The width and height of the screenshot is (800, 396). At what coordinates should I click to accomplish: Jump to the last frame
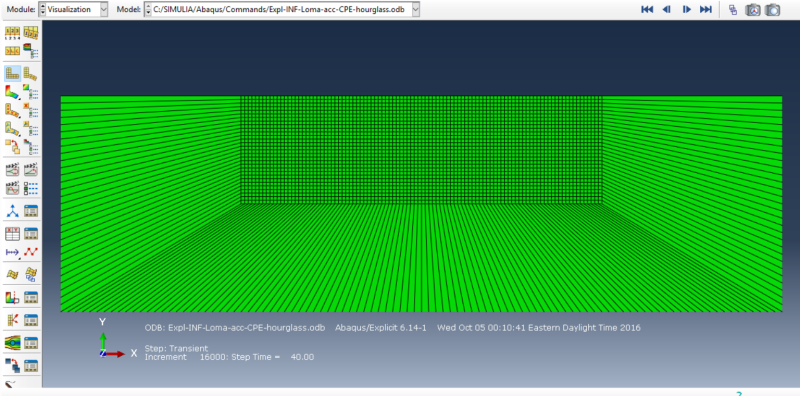tap(706, 9)
